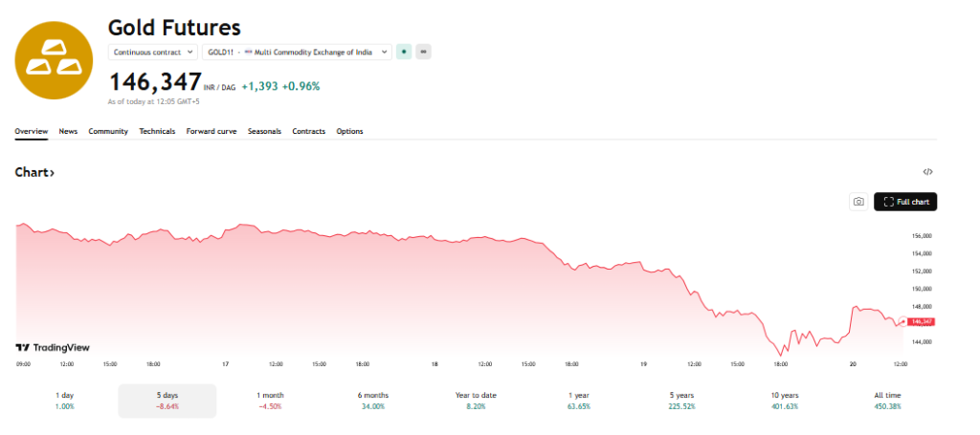Image resolution: width=980 pixels, height=435 pixels.
Task: Click the date 20 on time axis
Action: [x=853, y=364]
